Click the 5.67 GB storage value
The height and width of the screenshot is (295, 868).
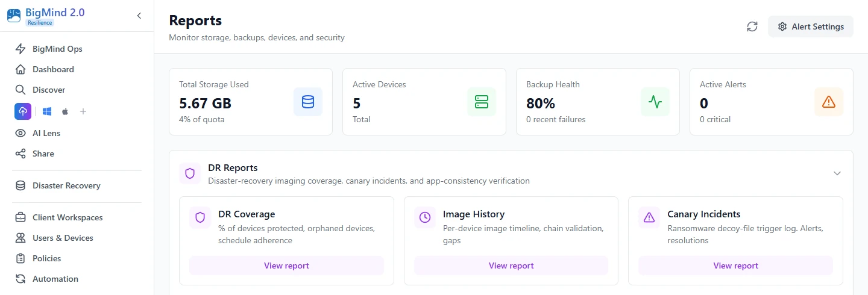pos(206,103)
